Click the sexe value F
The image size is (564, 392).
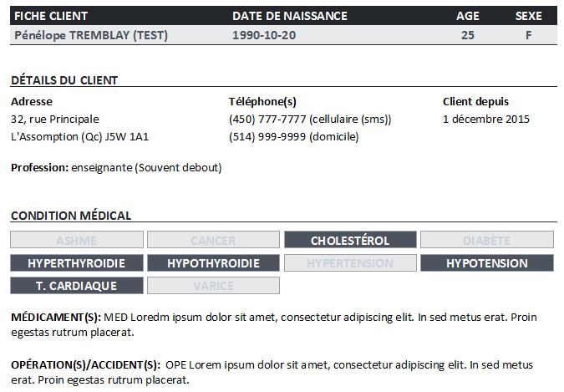tap(528, 35)
